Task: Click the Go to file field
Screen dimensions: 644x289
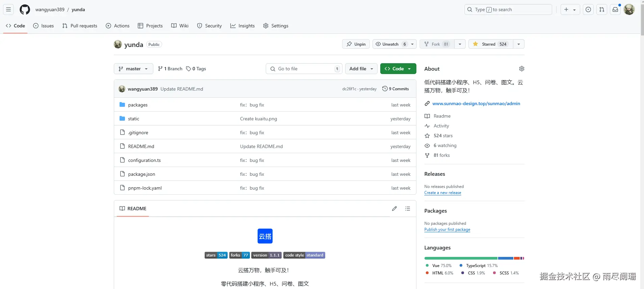Action: (x=304, y=69)
